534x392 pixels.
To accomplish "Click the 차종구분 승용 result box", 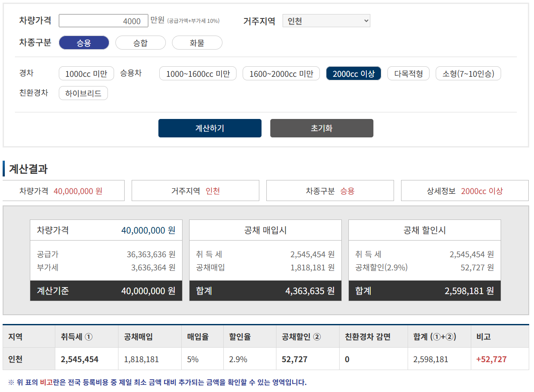I will click(x=330, y=190).
